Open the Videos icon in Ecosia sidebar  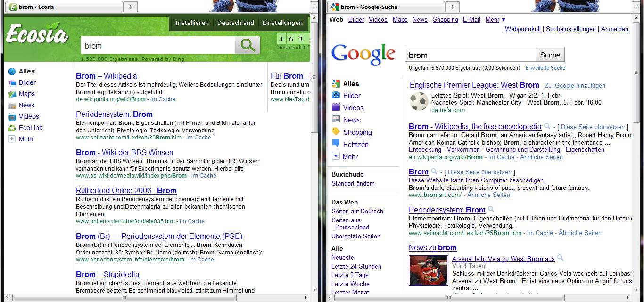coord(12,117)
